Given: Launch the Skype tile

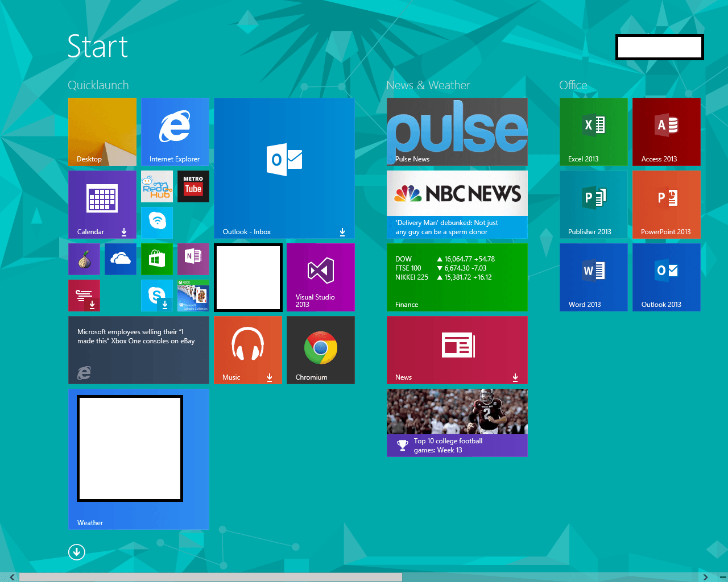Looking at the screenshot, I should click(157, 296).
